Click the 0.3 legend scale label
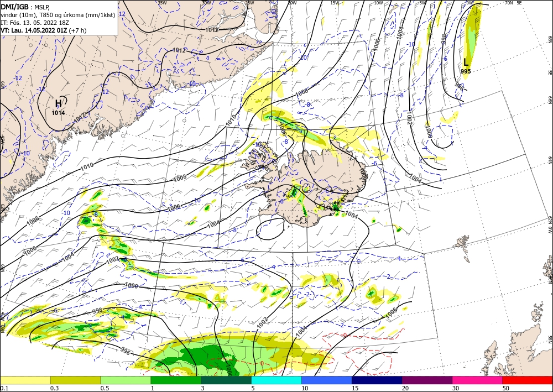553x392 pixels. 54,388
